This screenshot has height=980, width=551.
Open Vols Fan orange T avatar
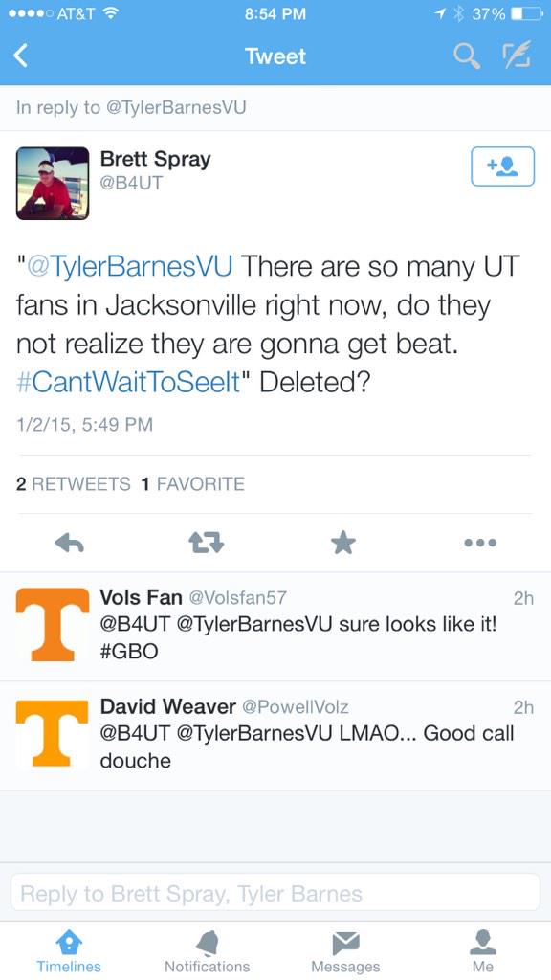point(53,624)
